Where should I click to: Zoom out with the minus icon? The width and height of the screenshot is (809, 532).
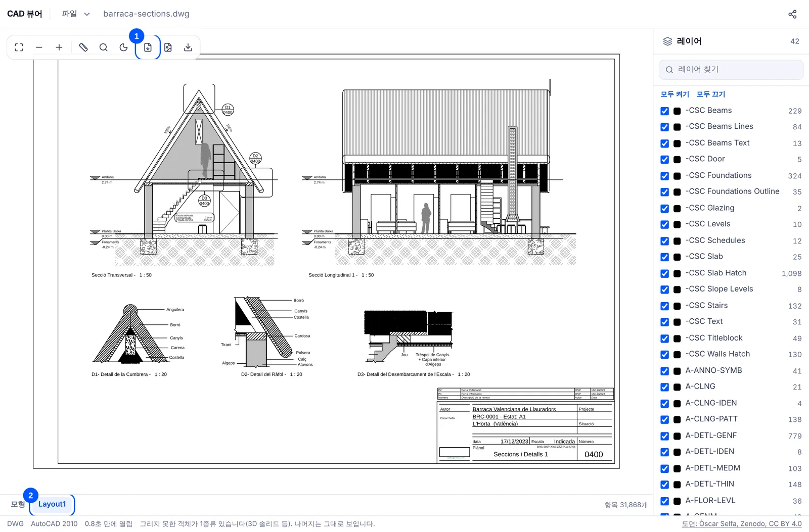[x=39, y=47]
